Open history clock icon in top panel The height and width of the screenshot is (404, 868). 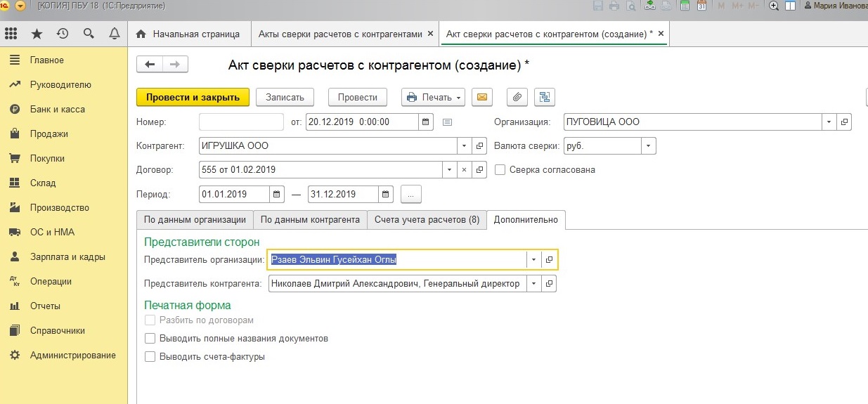coord(63,34)
